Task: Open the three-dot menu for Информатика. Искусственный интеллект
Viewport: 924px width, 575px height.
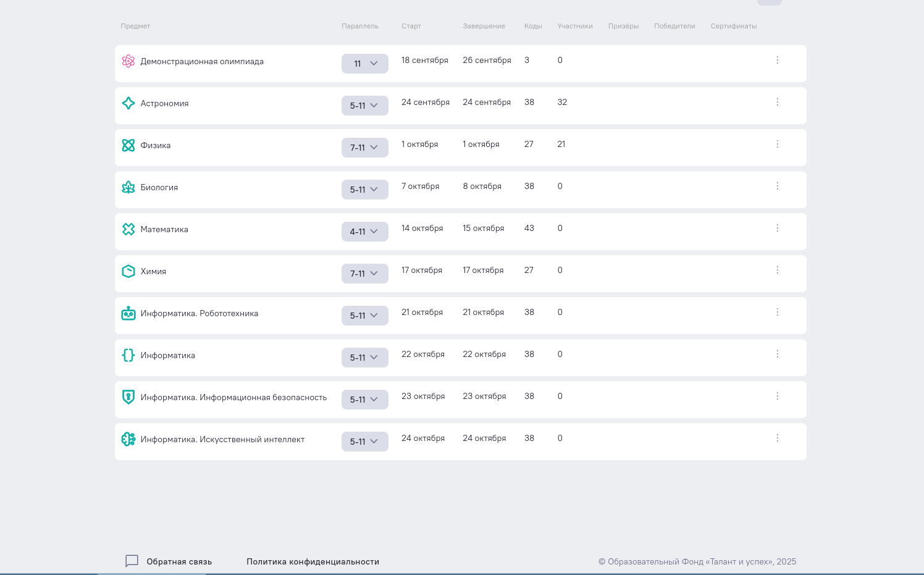Action: click(x=777, y=438)
